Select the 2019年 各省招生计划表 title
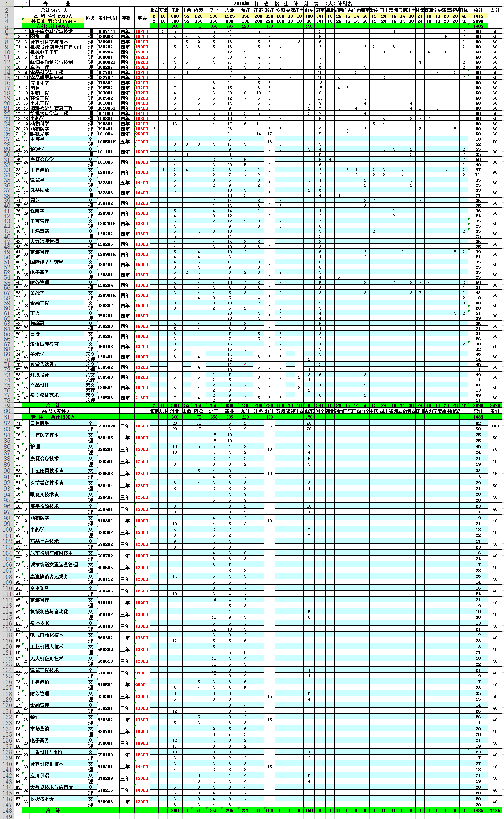 (293, 4)
